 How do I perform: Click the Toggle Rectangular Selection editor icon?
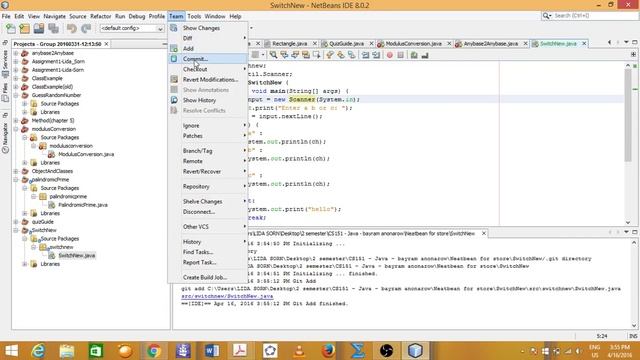[316, 55]
